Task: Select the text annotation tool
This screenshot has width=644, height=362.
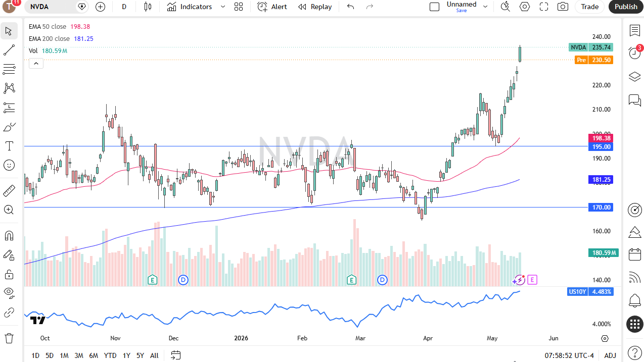Action: coord(9,146)
